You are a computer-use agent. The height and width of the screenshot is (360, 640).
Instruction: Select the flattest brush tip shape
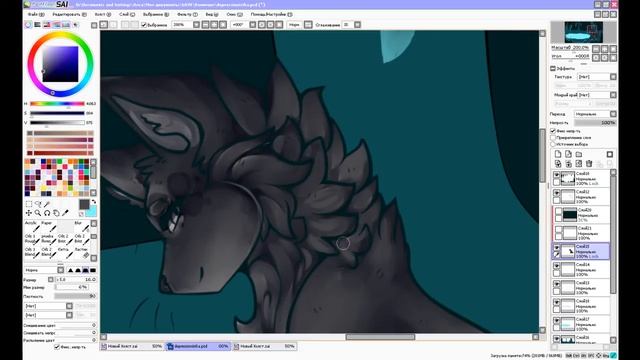coord(93,270)
